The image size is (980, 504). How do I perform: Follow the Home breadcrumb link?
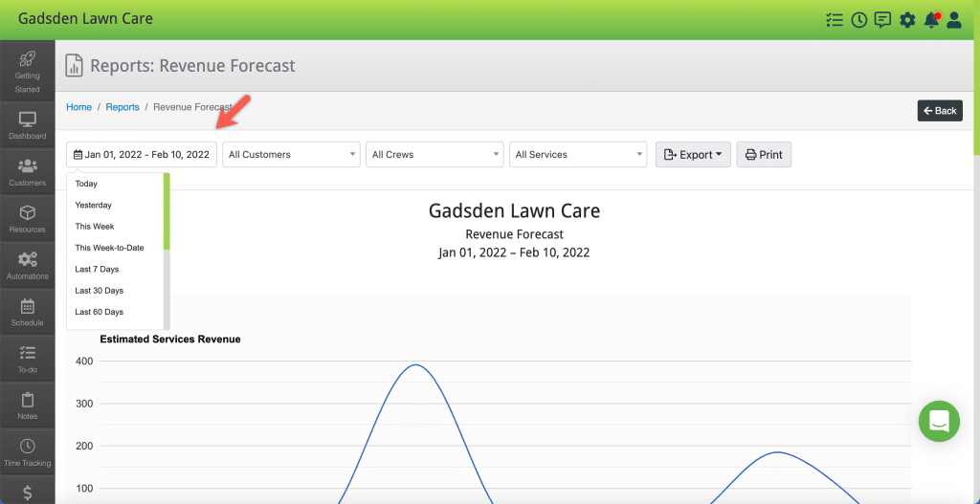point(78,107)
